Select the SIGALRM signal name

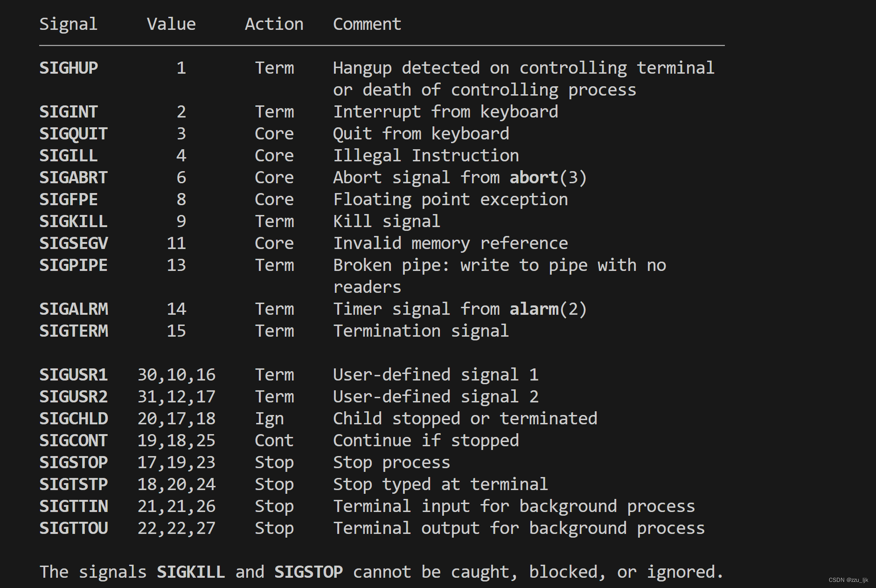point(73,309)
